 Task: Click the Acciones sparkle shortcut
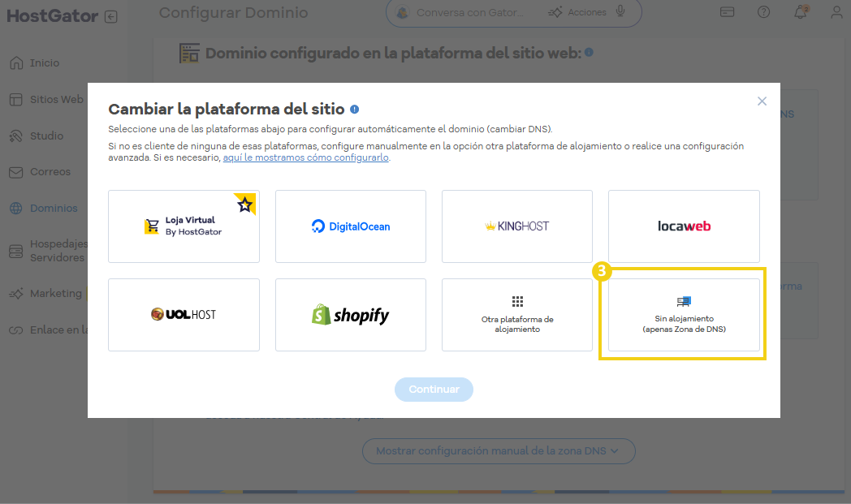coord(577,12)
